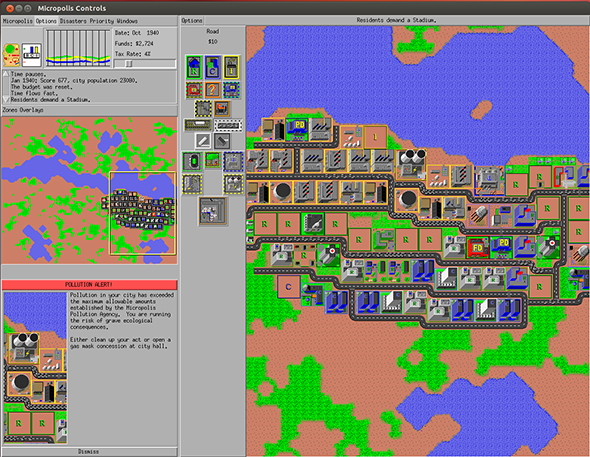The height and width of the screenshot is (457, 590).
Task: Open the Disasters menu
Action: point(73,21)
